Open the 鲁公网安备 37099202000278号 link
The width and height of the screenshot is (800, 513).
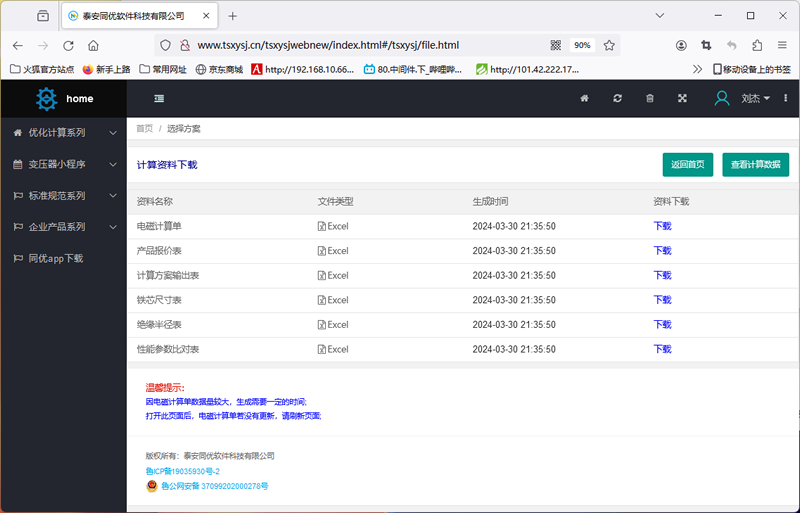click(x=215, y=486)
